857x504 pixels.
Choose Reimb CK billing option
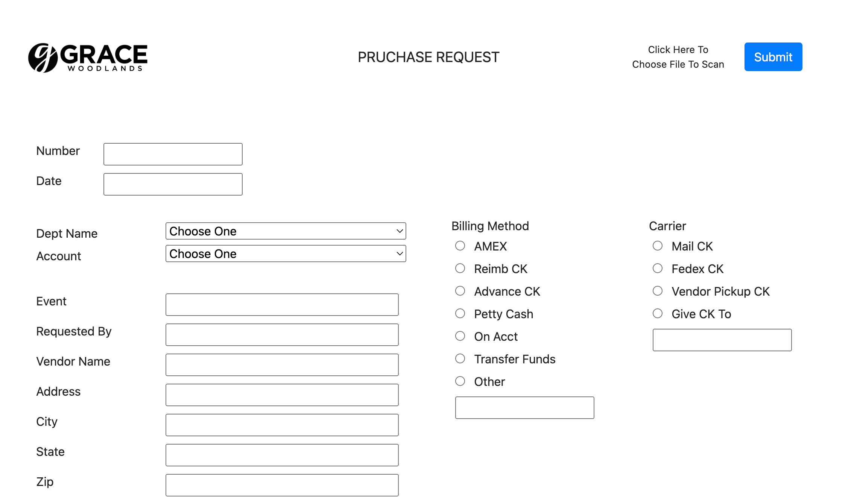point(460,268)
